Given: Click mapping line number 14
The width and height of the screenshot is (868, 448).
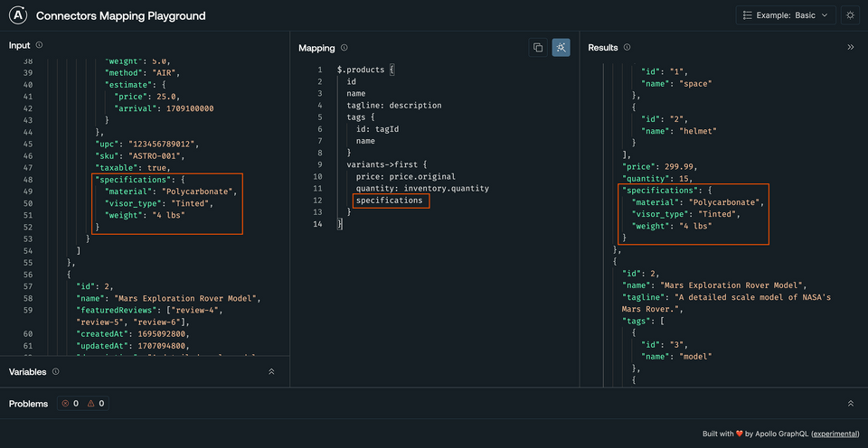Looking at the screenshot, I should pyautogui.click(x=317, y=224).
